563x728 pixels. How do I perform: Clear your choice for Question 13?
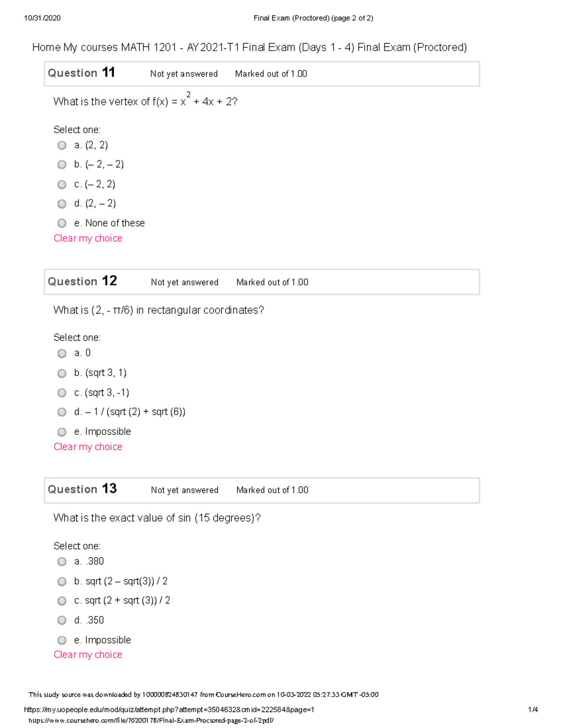pos(88,654)
